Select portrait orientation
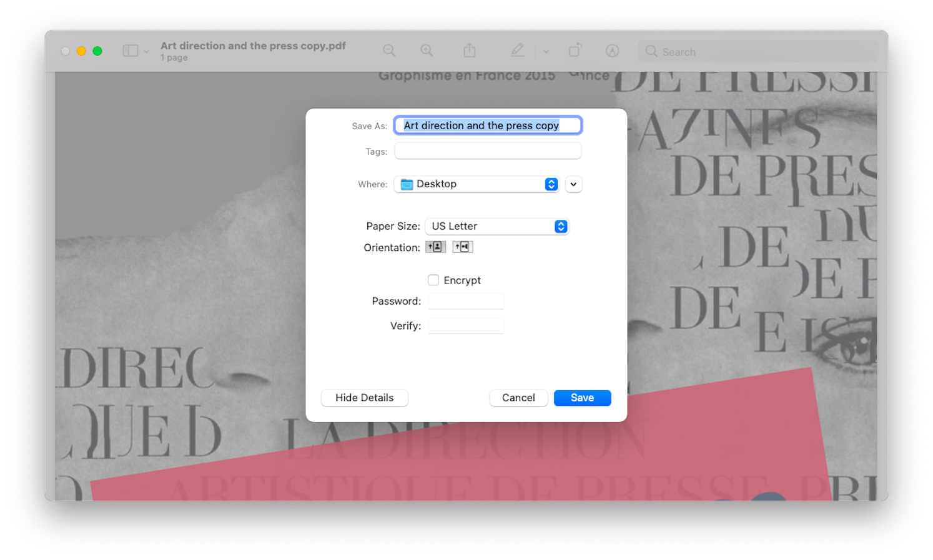This screenshot has height=560, width=933. [x=435, y=246]
